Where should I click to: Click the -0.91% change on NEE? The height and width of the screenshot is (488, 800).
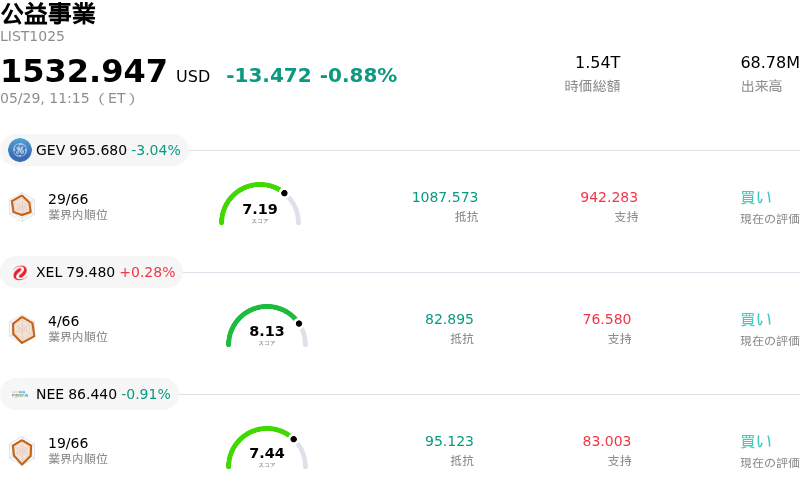[146, 394]
